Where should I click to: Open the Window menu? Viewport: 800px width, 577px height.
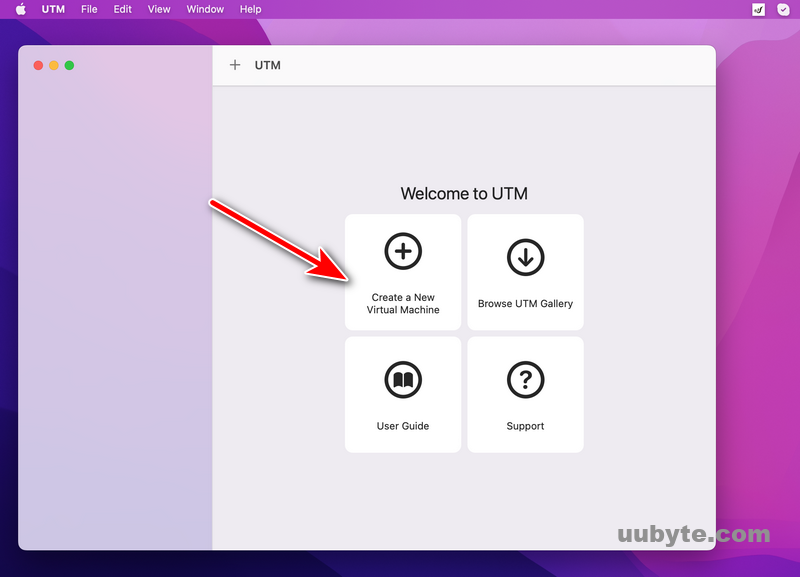tap(205, 9)
